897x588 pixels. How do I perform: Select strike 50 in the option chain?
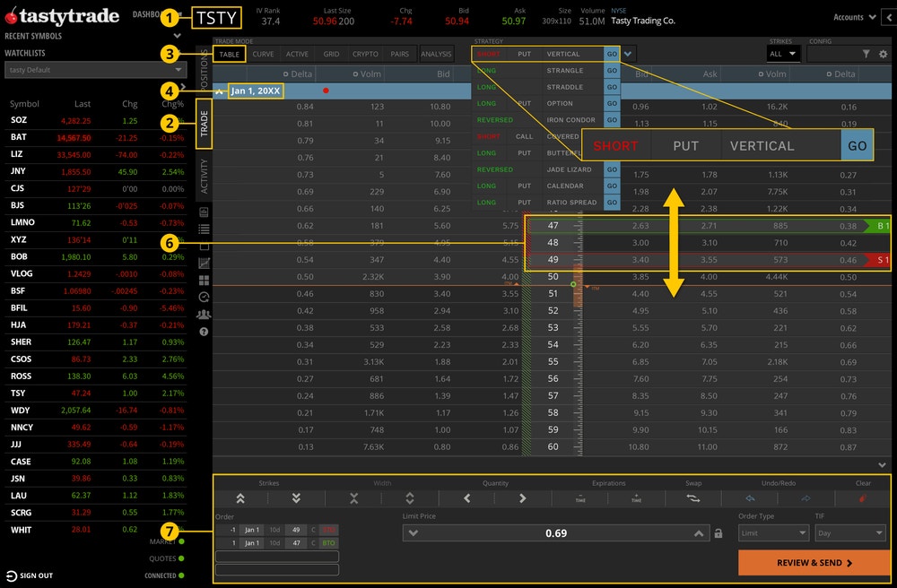click(553, 277)
